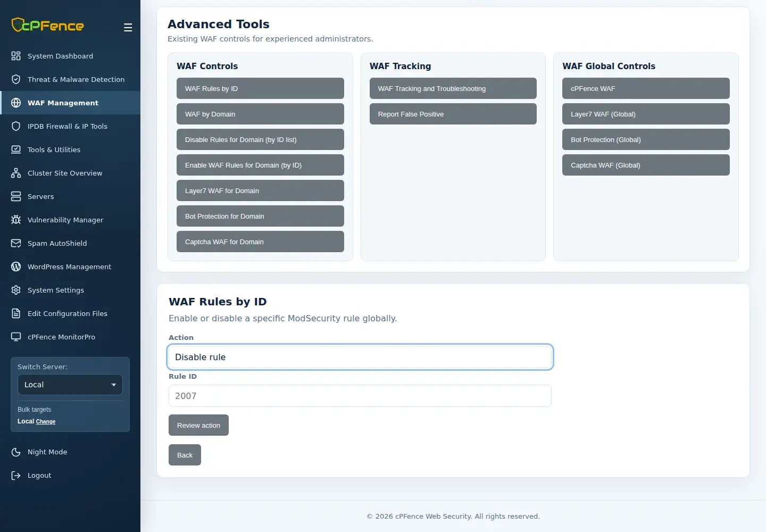766x532 pixels.
Task: Click the Threat & Malware shield-check icon
Action: pyautogui.click(x=16, y=79)
